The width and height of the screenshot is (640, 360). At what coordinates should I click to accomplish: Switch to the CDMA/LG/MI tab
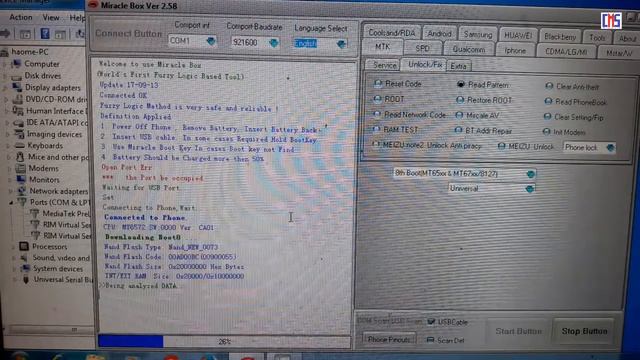[x=566, y=52]
